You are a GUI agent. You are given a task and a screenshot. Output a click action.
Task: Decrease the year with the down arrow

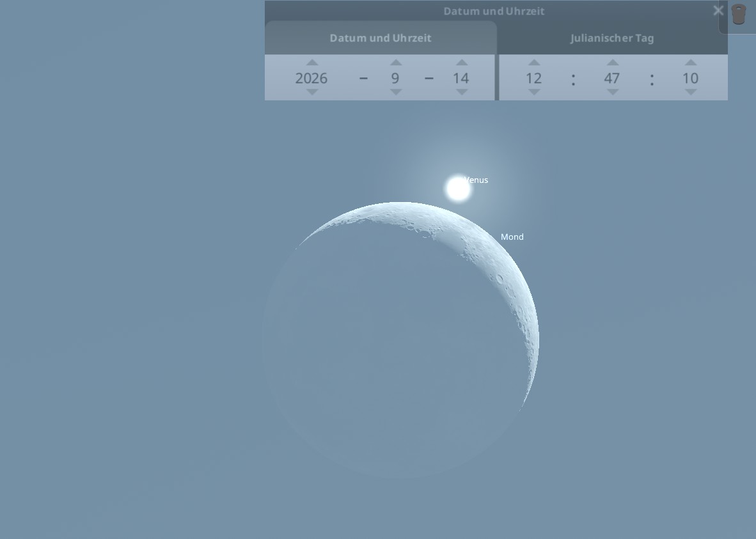tap(312, 92)
